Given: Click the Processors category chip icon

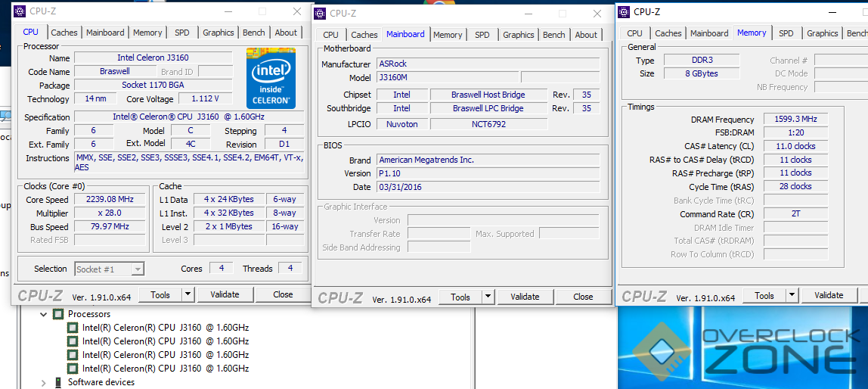Looking at the screenshot, I should tap(57, 314).
